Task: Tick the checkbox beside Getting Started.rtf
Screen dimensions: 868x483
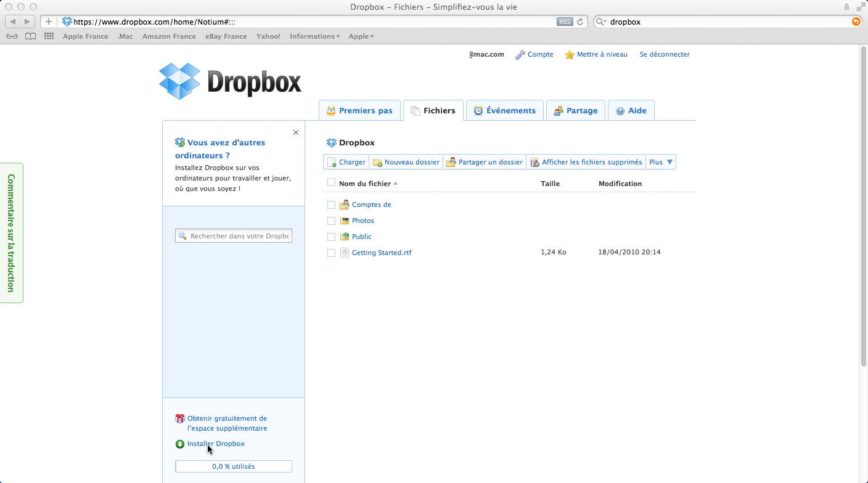Action: 331,253
